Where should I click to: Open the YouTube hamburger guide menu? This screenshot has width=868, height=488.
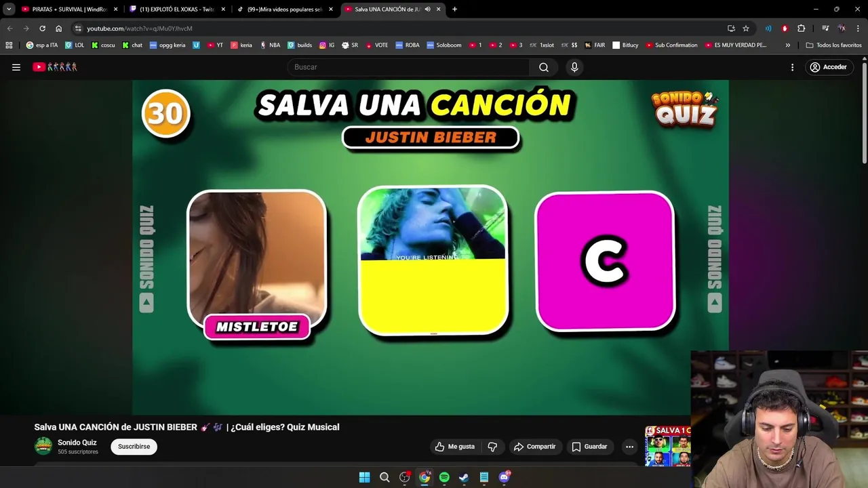click(x=16, y=67)
